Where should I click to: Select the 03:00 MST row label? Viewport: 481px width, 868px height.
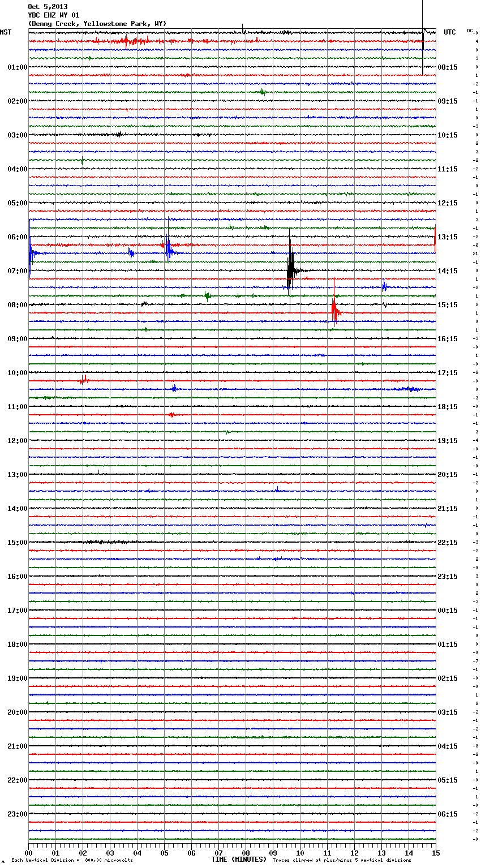(x=18, y=135)
